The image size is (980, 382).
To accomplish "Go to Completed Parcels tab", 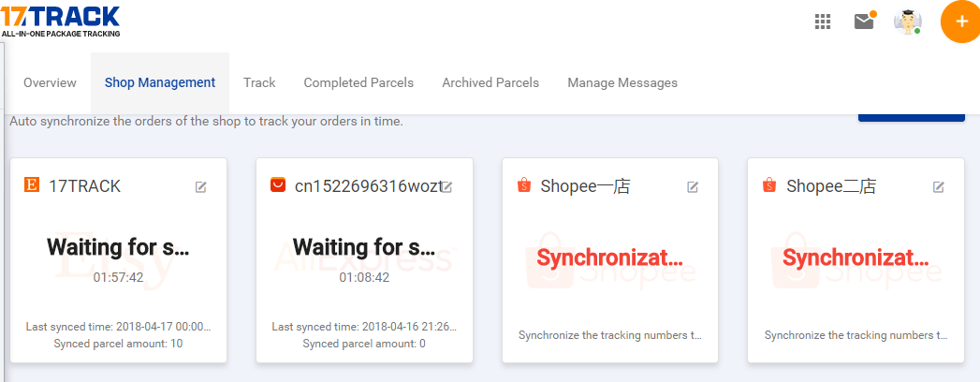I will (358, 82).
